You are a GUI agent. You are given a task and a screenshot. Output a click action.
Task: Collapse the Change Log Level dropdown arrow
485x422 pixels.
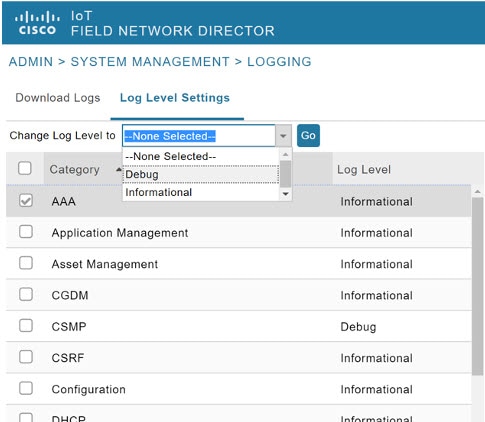[283, 136]
